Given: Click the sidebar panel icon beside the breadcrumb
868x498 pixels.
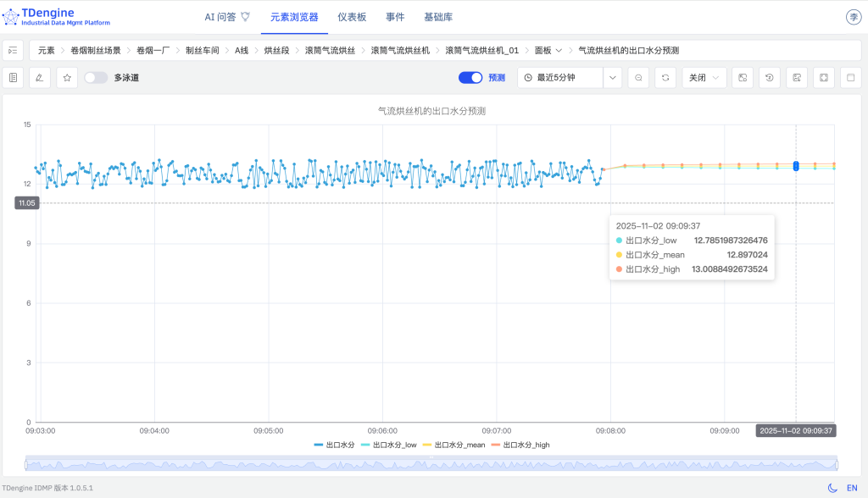Looking at the screenshot, I should click(x=12, y=50).
